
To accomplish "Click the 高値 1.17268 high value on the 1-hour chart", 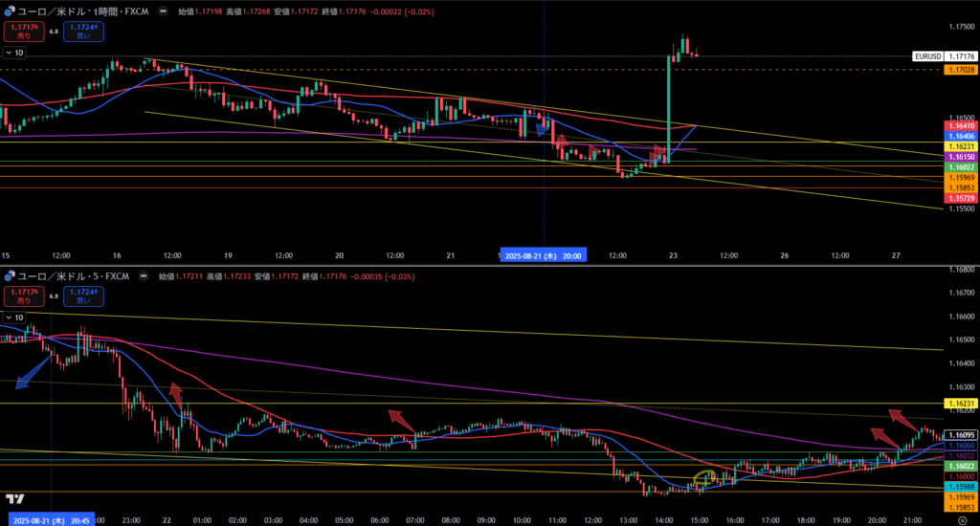I will point(248,11).
